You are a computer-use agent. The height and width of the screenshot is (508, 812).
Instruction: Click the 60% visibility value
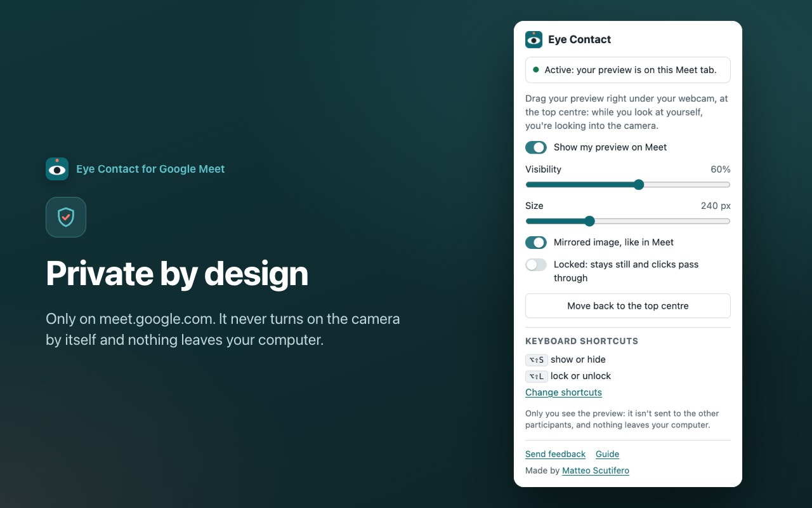(721, 170)
